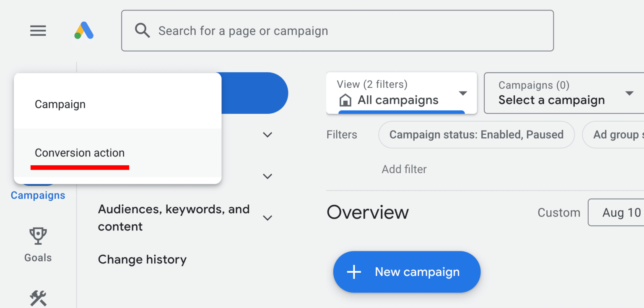644x308 pixels.
Task: Edit the Campaign status filter chip
Action: pos(476,134)
